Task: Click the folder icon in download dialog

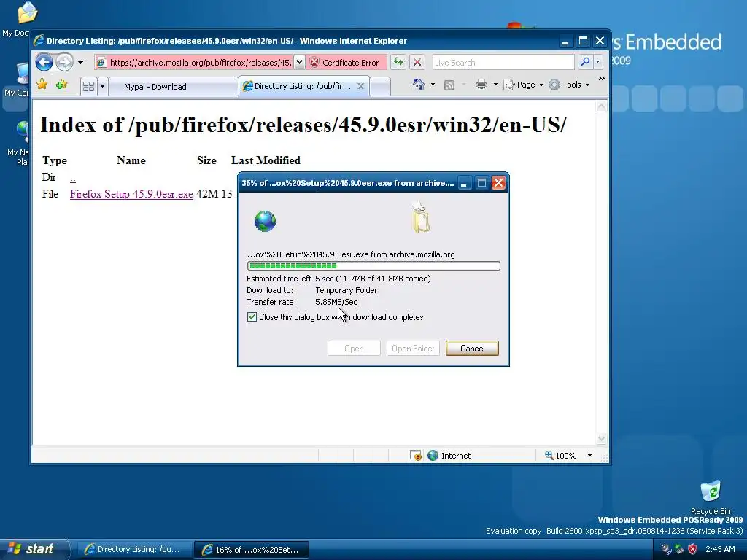Action: [421, 217]
